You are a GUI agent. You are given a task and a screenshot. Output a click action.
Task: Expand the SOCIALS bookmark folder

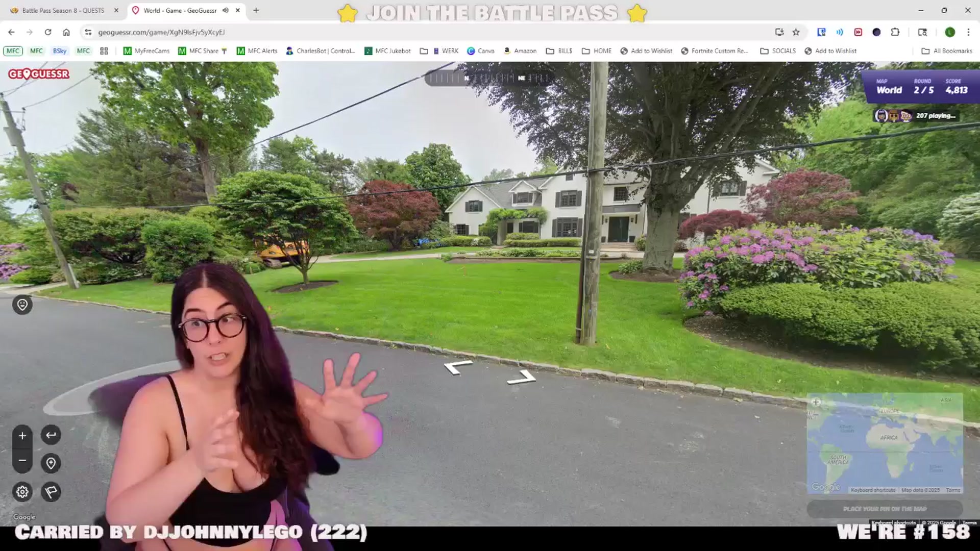(x=778, y=51)
